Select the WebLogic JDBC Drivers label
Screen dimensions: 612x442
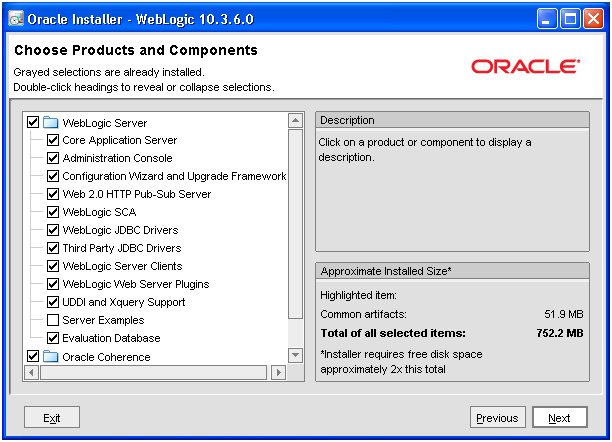tap(120, 230)
